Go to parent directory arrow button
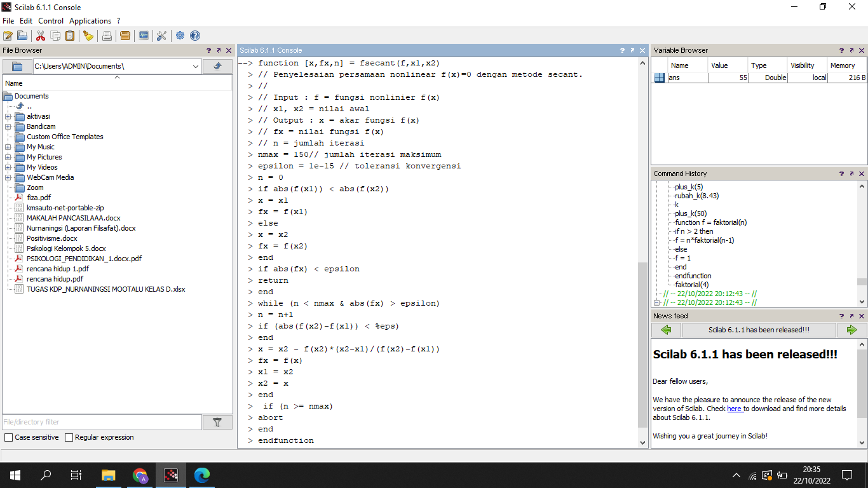This screenshot has width=868, height=488. (217, 66)
